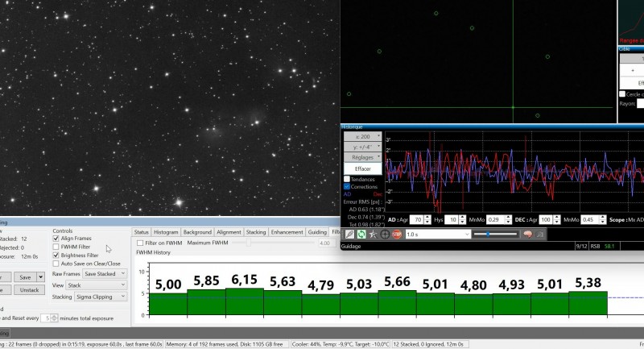Viewport: 644px width, 349px height.
Task: Auto-select a guide star with star icon
Action: coord(373,235)
